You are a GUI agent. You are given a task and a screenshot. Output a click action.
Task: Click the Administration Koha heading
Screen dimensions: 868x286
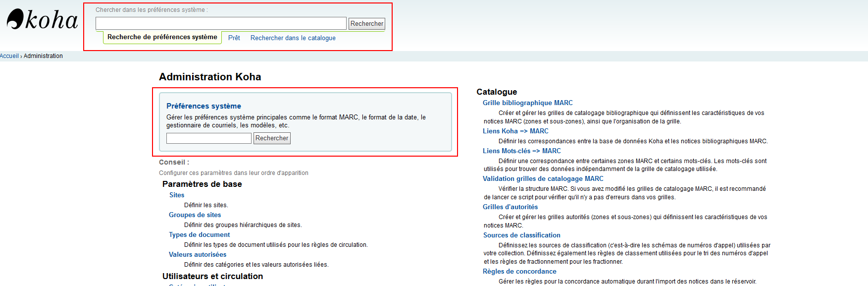(x=210, y=77)
